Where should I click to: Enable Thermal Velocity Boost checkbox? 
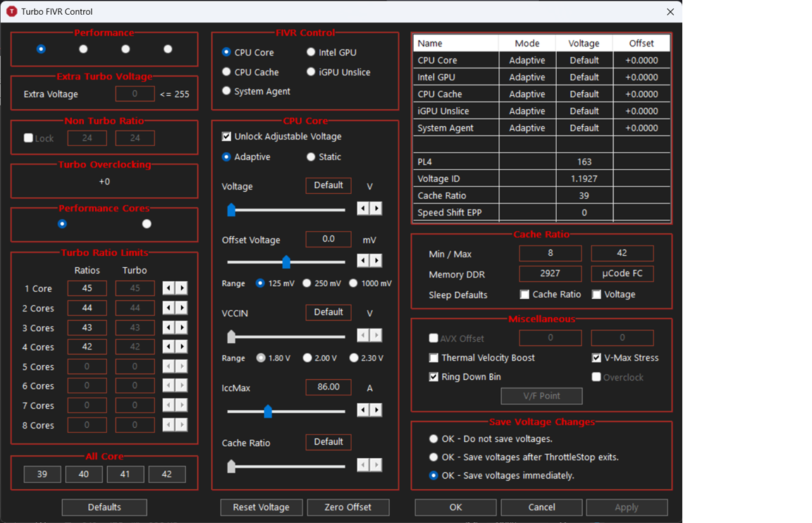coord(433,358)
